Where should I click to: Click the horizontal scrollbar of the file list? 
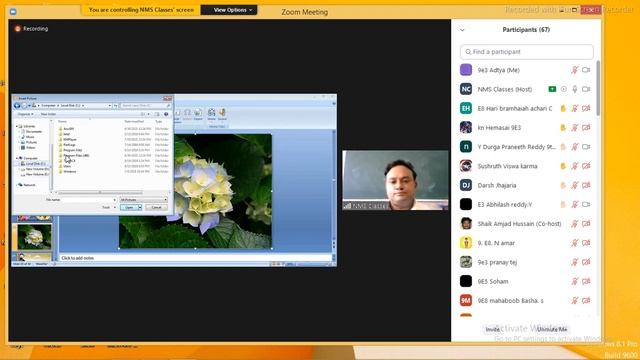(x=100, y=192)
